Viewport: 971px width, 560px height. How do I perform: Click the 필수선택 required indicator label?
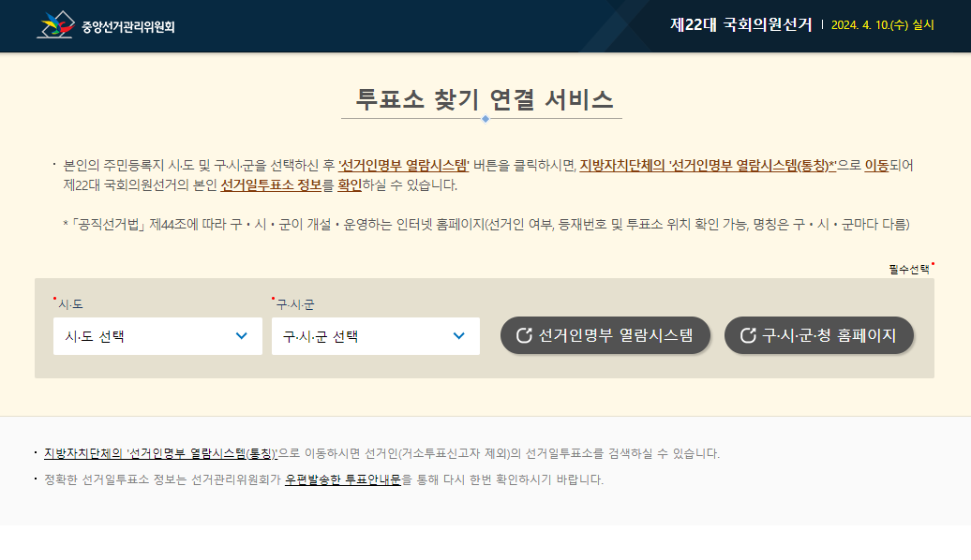(x=909, y=269)
